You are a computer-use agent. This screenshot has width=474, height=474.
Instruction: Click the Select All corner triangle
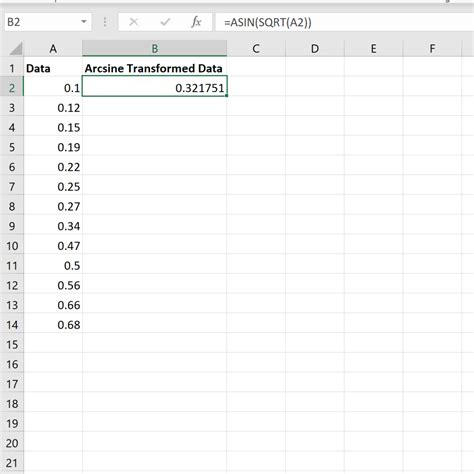pos(16,49)
